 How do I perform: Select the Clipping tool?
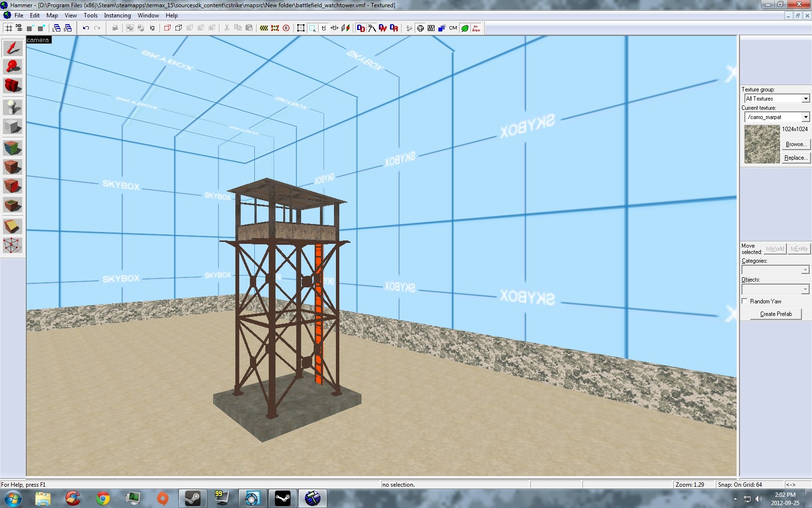coord(13,226)
